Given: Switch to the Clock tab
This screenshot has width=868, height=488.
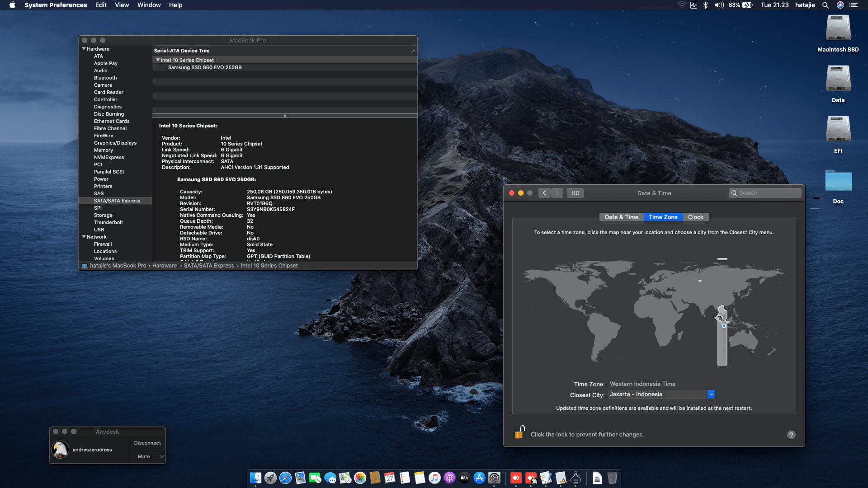Looking at the screenshot, I should [695, 217].
